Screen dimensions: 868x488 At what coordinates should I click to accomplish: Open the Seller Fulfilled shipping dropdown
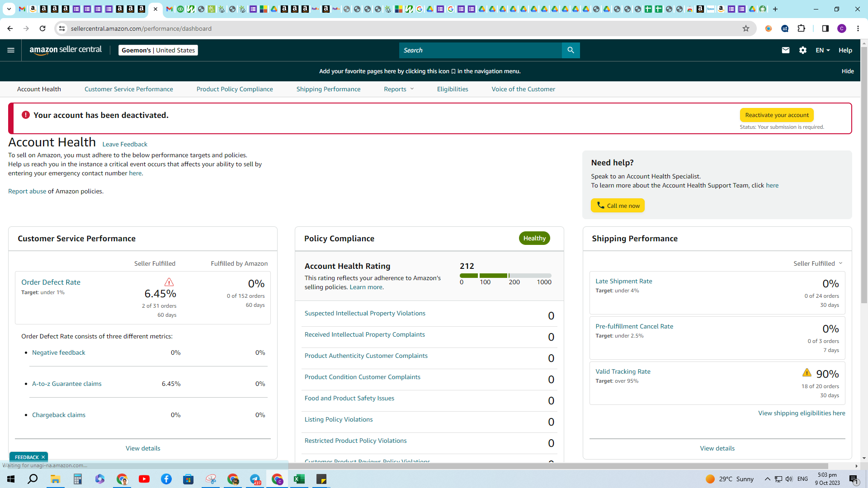point(818,263)
